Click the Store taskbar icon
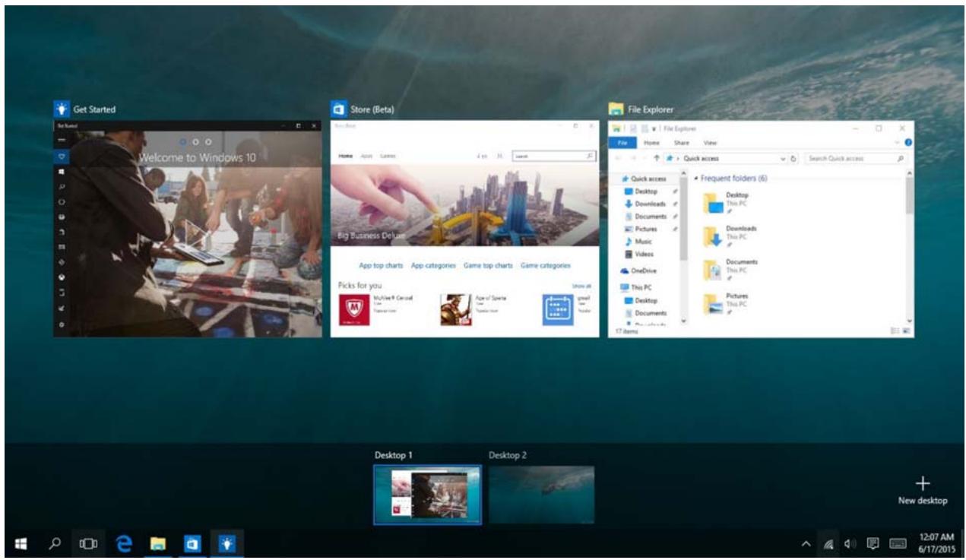966x560 pixels. click(x=192, y=545)
